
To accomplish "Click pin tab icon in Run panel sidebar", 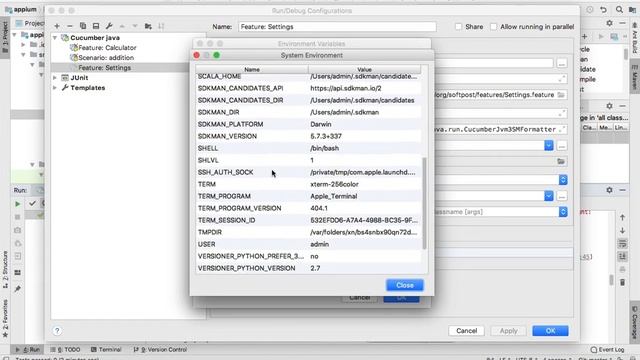I will [x=17, y=289].
